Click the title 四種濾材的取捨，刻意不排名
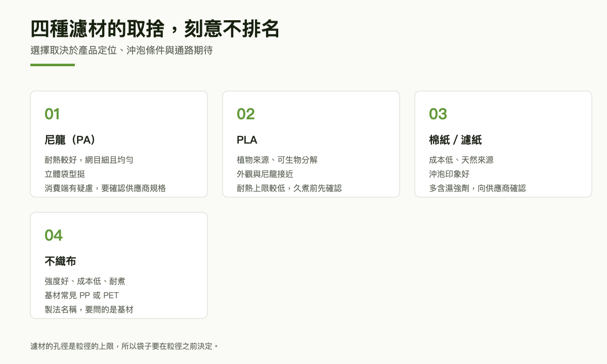 pyautogui.click(x=155, y=29)
